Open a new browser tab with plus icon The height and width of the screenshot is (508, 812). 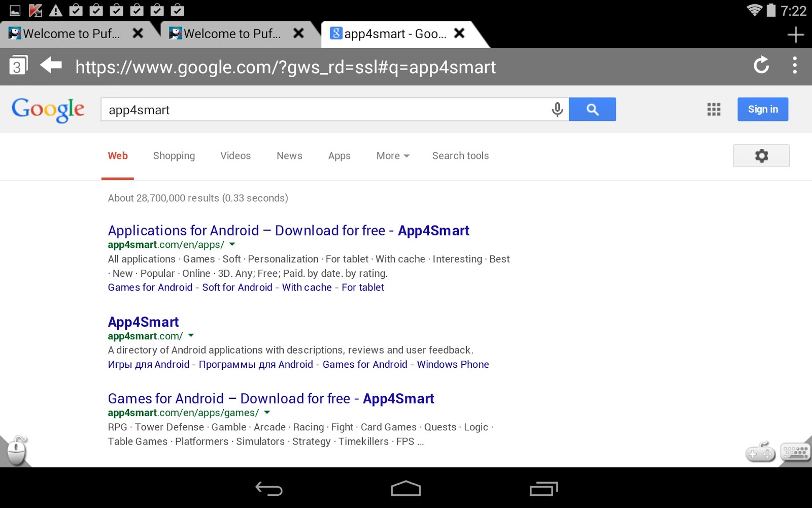point(795,35)
